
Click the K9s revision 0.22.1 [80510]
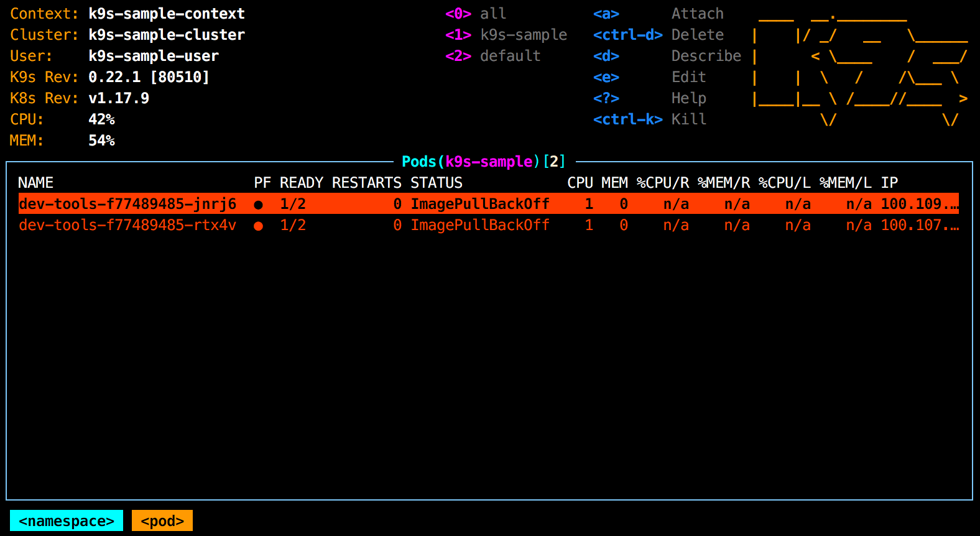click(149, 77)
